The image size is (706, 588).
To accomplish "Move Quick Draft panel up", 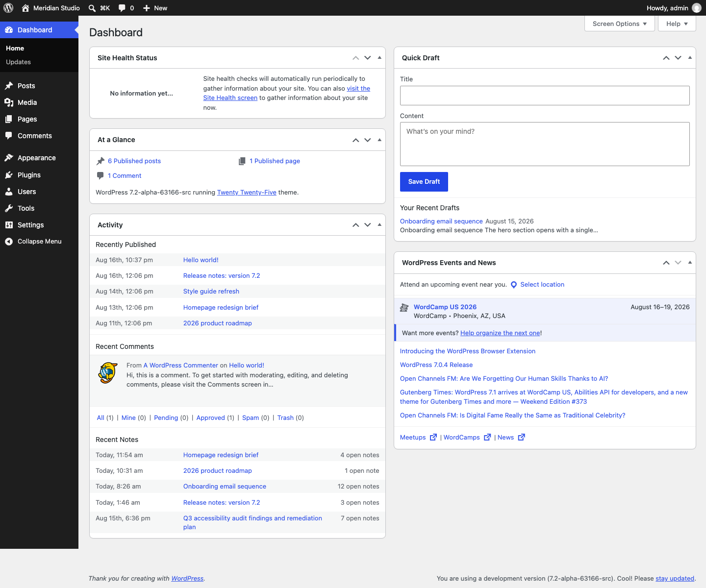I will (666, 58).
